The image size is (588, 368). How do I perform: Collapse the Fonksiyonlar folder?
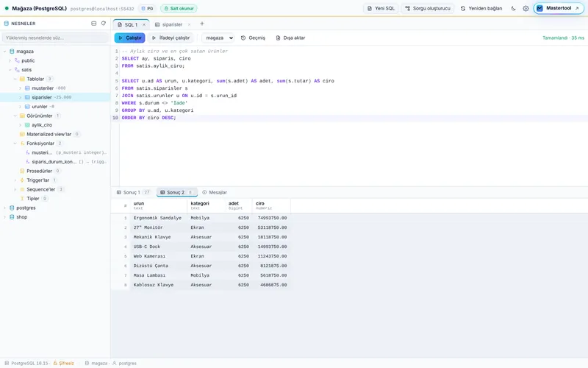(x=15, y=144)
